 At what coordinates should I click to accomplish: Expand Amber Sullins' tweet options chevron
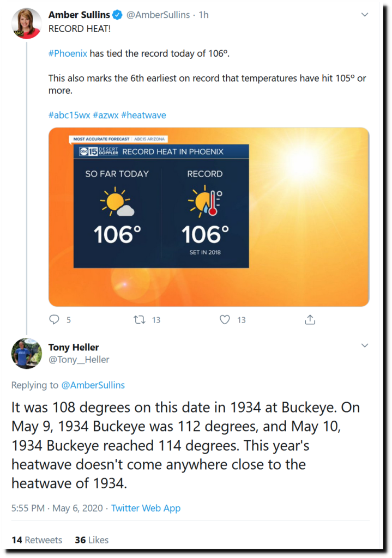pyautogui.click(x=365, y=15)
